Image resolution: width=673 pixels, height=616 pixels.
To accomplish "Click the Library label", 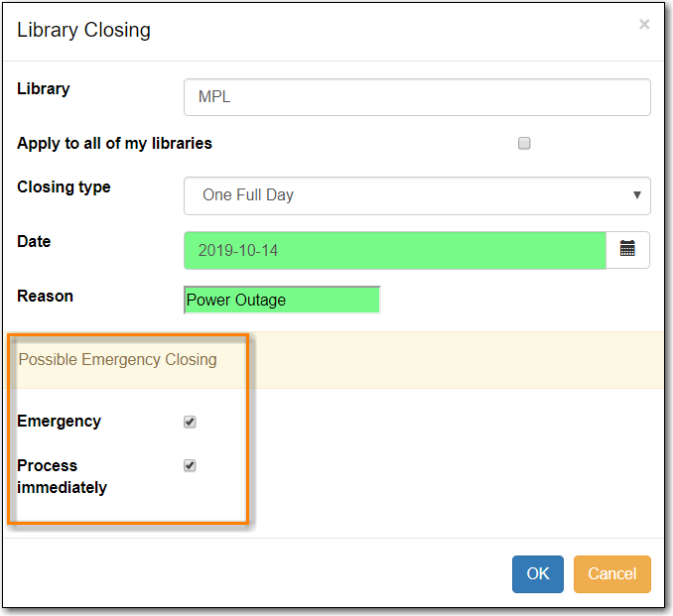I will tap(43, 88).
